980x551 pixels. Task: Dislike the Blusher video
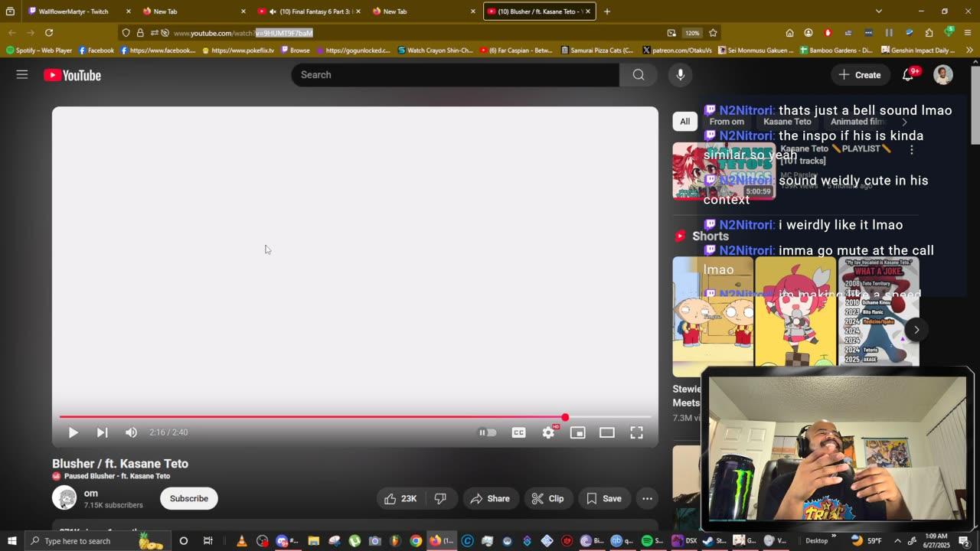(440, 498)
